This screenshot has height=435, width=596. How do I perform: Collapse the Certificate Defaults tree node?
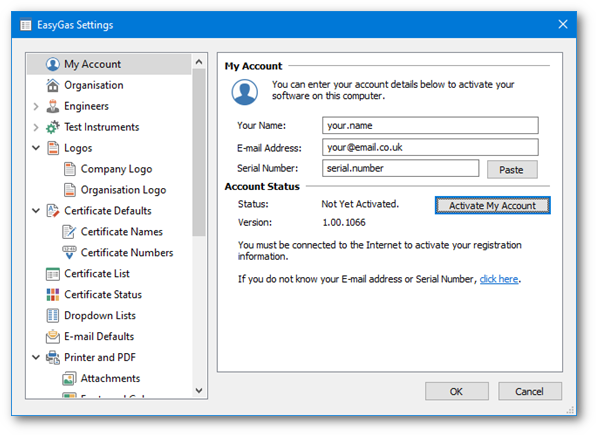pos(36,210)
